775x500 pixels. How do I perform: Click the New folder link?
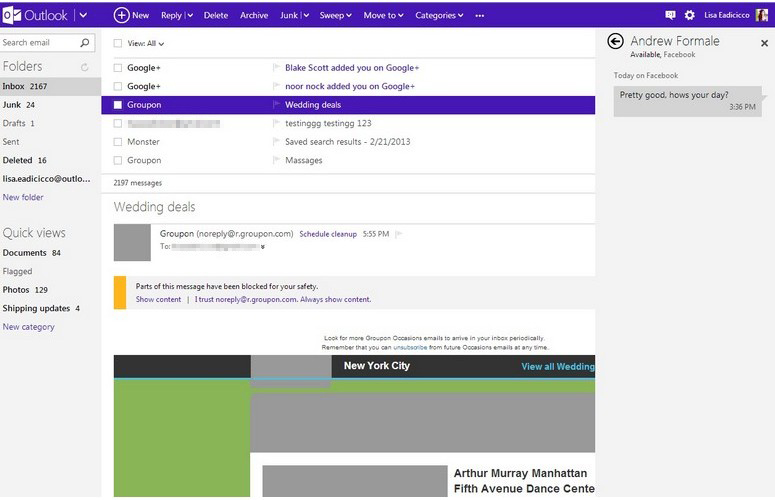click(23, 197)
